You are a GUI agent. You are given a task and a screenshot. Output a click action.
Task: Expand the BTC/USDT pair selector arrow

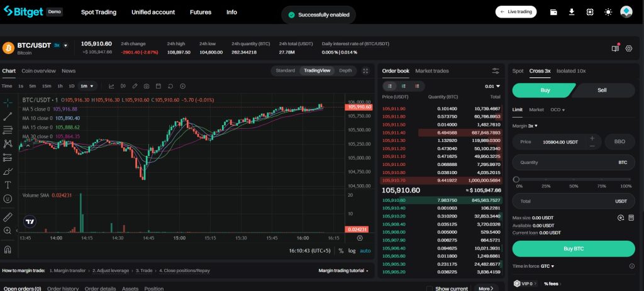65,45
